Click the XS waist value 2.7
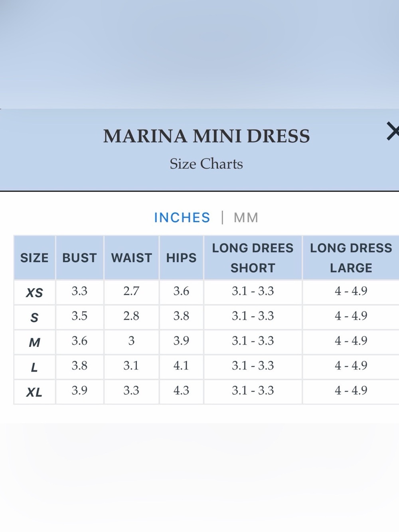 [131, 291]
